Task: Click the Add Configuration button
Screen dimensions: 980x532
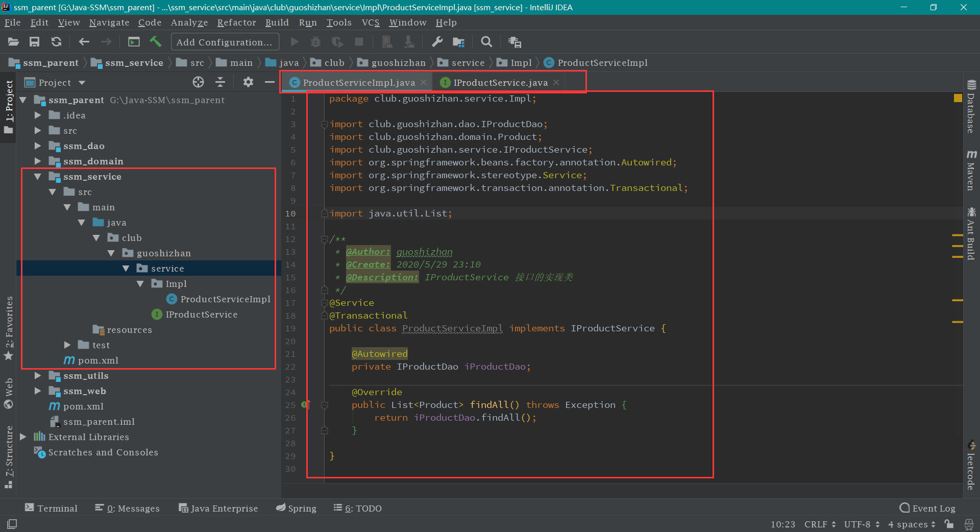Action: pyautogui.click(x=225, y=42)
